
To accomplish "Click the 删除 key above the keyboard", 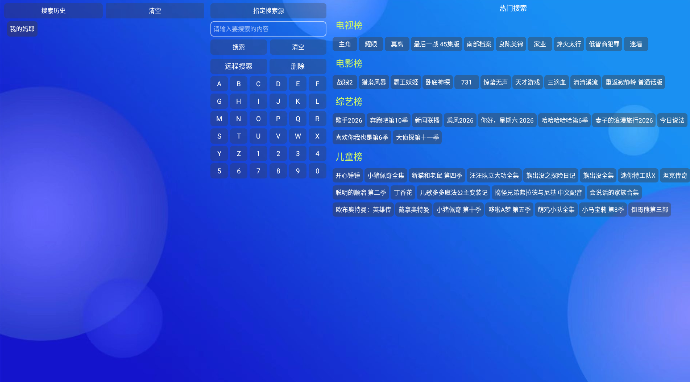I will tap(298, 66).
